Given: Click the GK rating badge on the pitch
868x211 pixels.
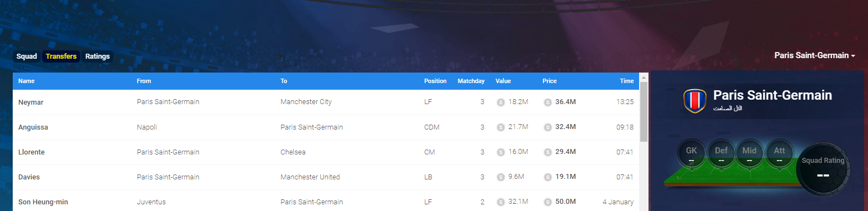Looking at the screenshot, I should coord(691,153).
